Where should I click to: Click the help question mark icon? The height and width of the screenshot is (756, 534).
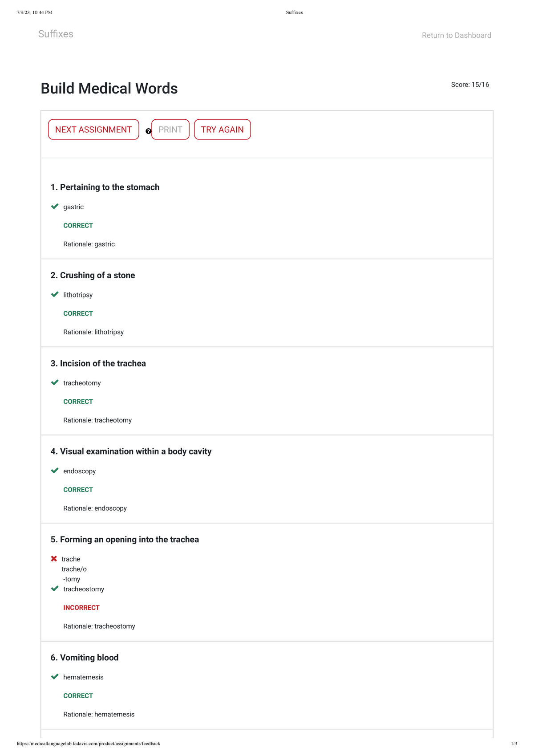coord(149,131)
